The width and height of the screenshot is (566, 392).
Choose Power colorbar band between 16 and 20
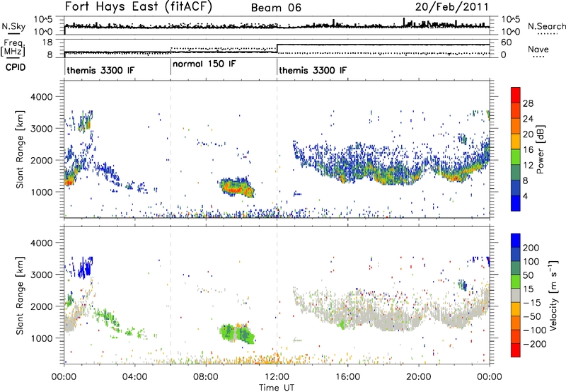tap(516, 142)
